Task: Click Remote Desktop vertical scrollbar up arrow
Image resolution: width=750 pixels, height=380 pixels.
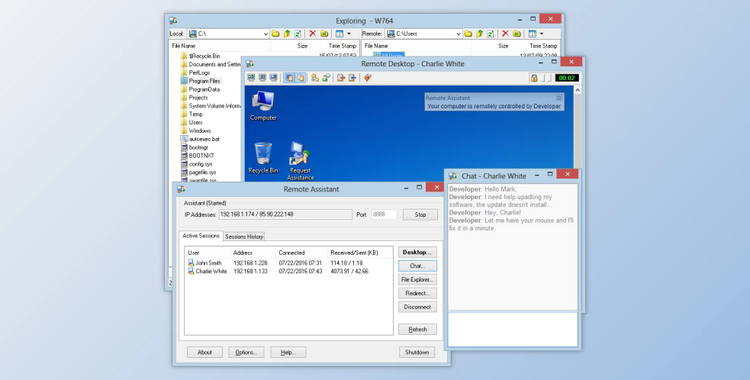Action: tap(577, 89)
